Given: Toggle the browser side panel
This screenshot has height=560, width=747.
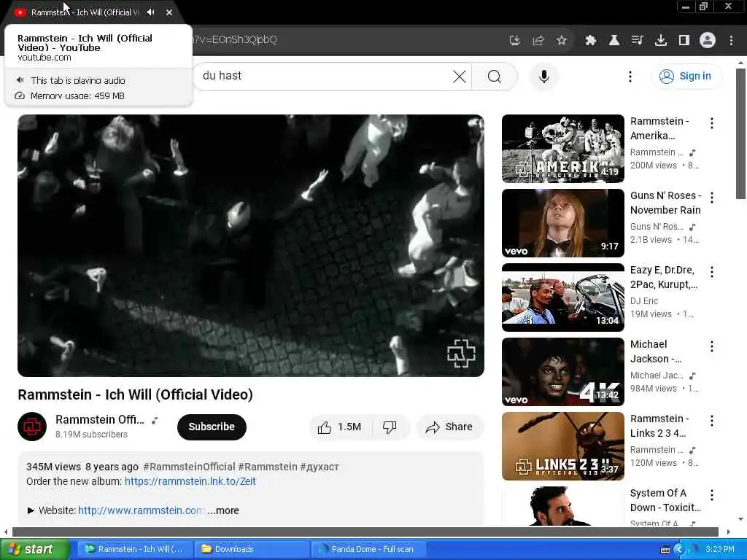Looking at the screenshot, I should coord(684,41).
